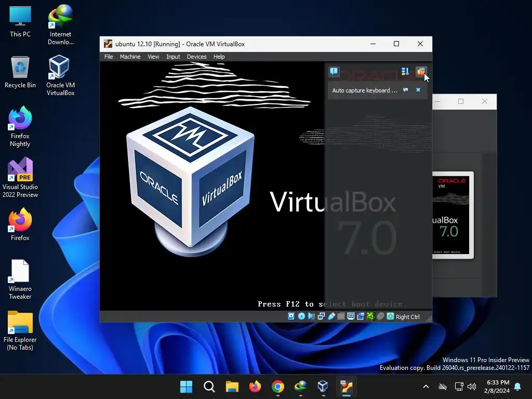This screenshot has width=532, height=399.
Task: Select the Winaero Tweaker desktop shortcut
Action: tap(20, 279)
